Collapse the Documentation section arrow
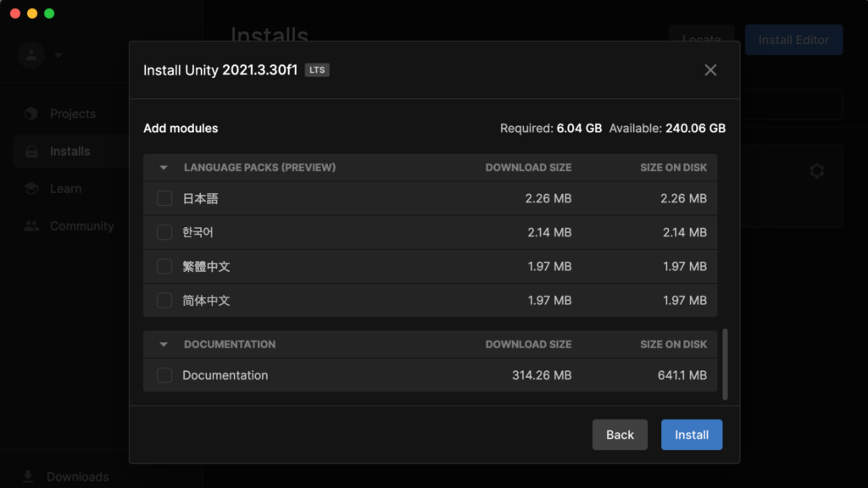Image resolution: width=868 pixels, height=488 pixels. pos(164,344)
